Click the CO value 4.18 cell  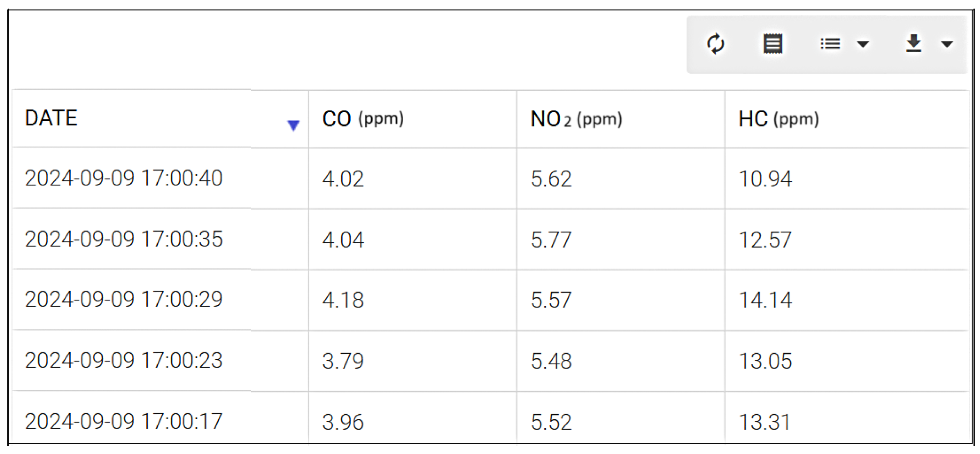(x=343, y=300)
